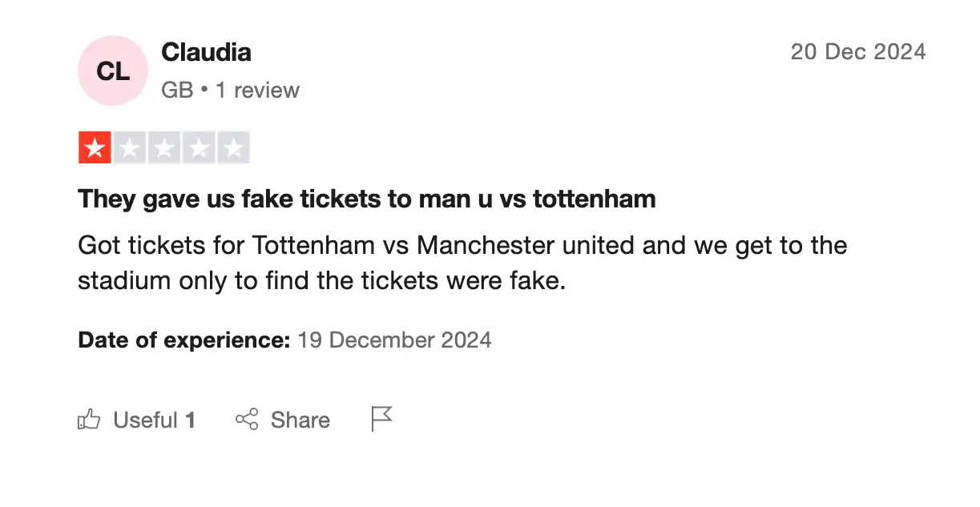The image size is (980, 507).
Task: Click the one-star rating bar
Action: pyautogui.click(x=163, y=147)
